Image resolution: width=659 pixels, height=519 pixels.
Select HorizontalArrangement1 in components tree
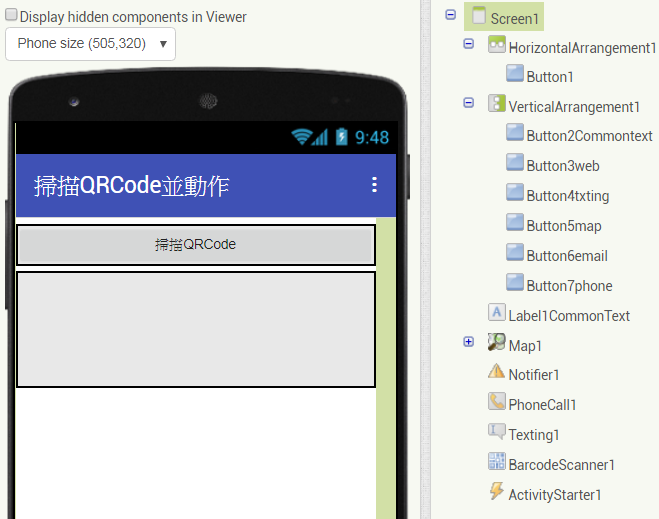click(582, 48)
